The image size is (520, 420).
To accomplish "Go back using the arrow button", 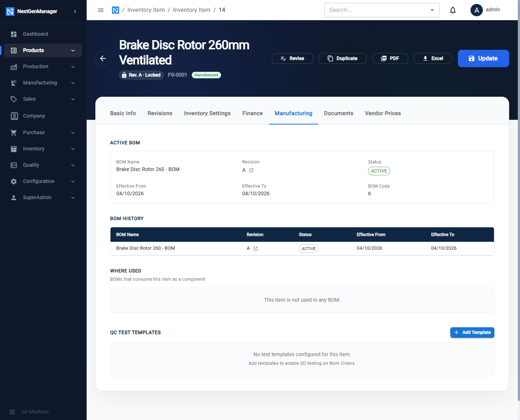I will pyautogui.click(x=103, y=58).
